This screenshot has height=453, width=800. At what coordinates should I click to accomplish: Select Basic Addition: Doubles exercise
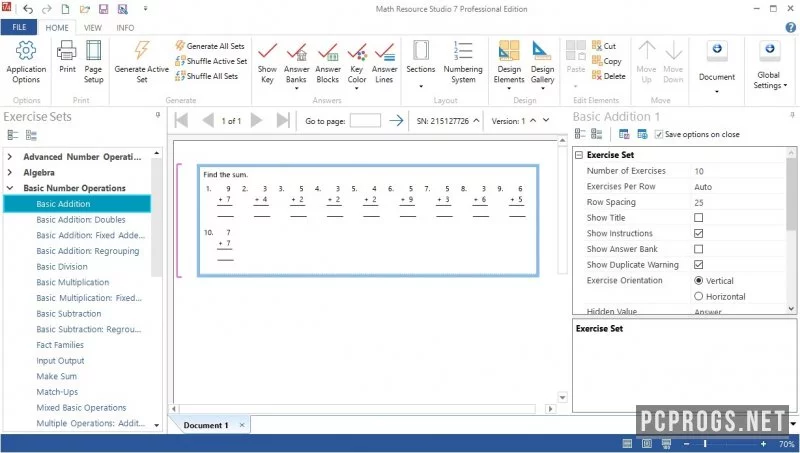81,219
